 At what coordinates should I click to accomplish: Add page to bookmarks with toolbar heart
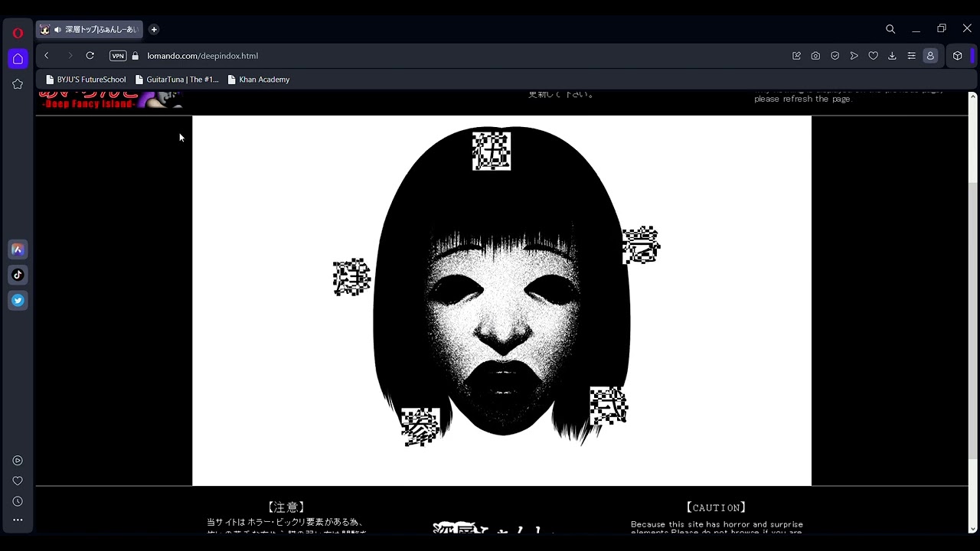873,56
